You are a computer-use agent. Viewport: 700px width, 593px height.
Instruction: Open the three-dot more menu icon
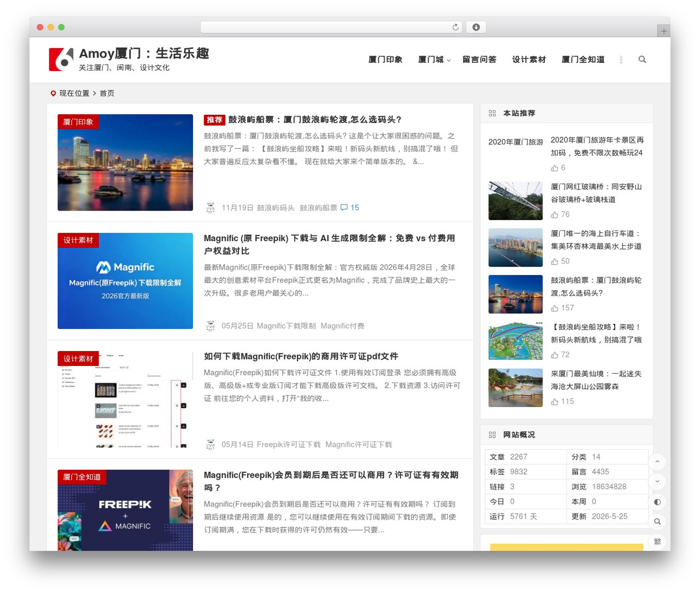click(x=621, y=60)
